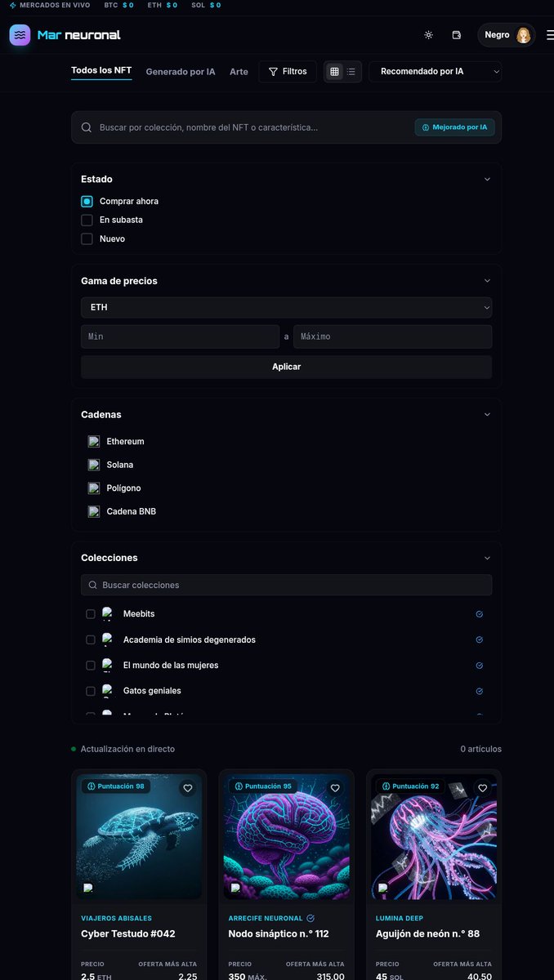This screenshot has height=980, width=554.
Task: Click Gatos geniales verified badge
Action: point(479,692)
